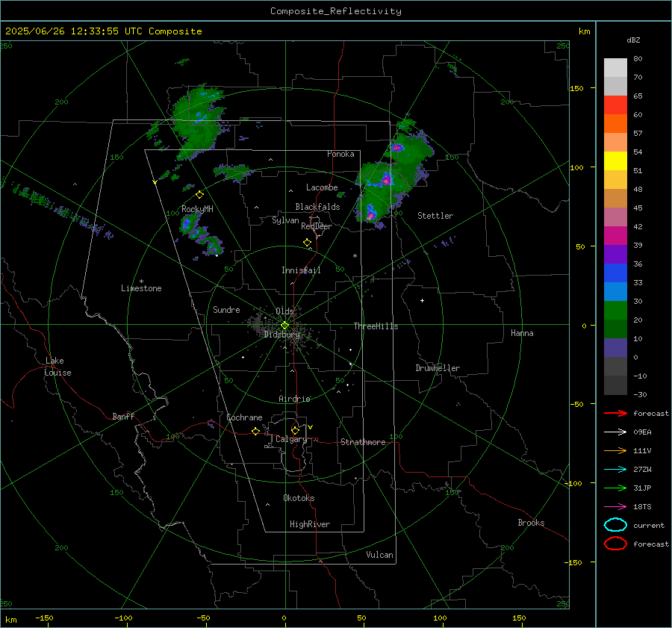Click the cyan current ellipse icon
Viewport: 672px width, 628px height.
click(615, 525)
